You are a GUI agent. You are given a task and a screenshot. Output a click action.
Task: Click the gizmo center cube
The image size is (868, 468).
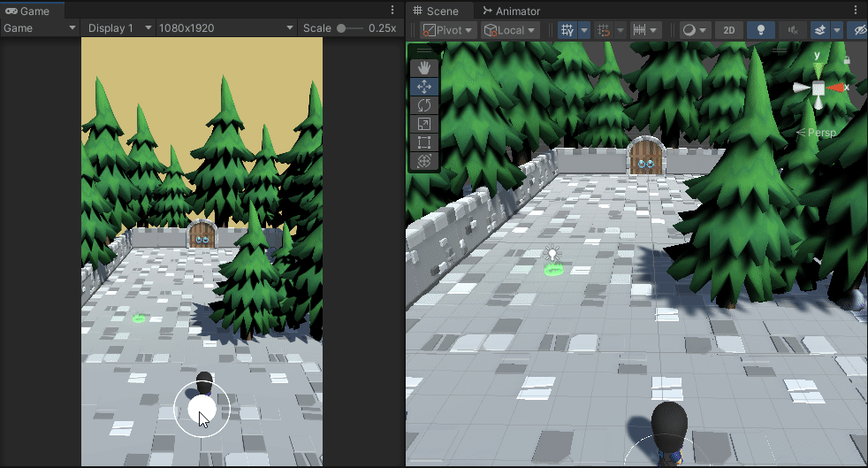click(x=819, y=88)
